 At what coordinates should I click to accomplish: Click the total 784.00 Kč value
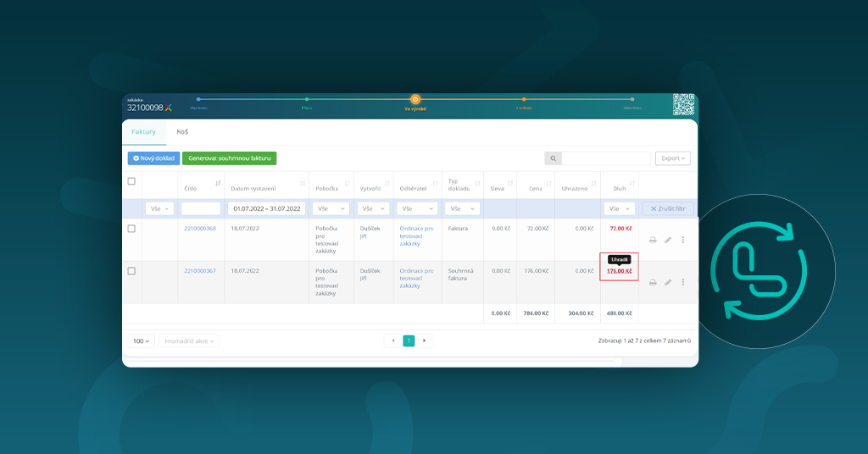point(536,313)
